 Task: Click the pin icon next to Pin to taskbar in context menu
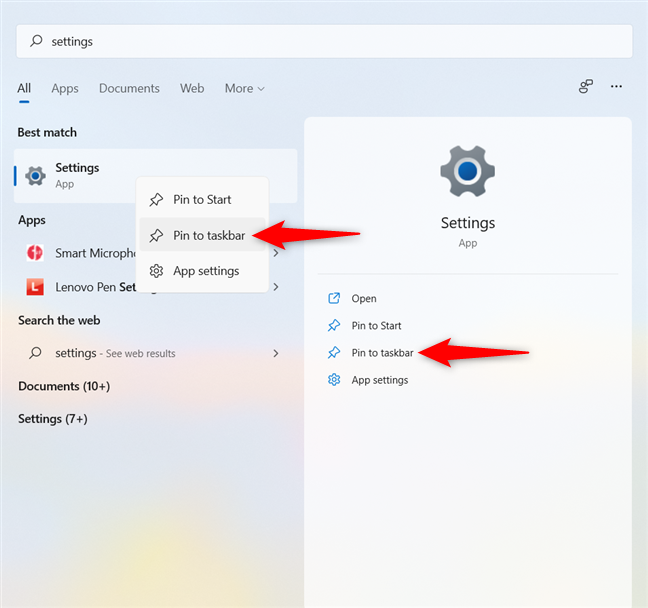[156, 236]
